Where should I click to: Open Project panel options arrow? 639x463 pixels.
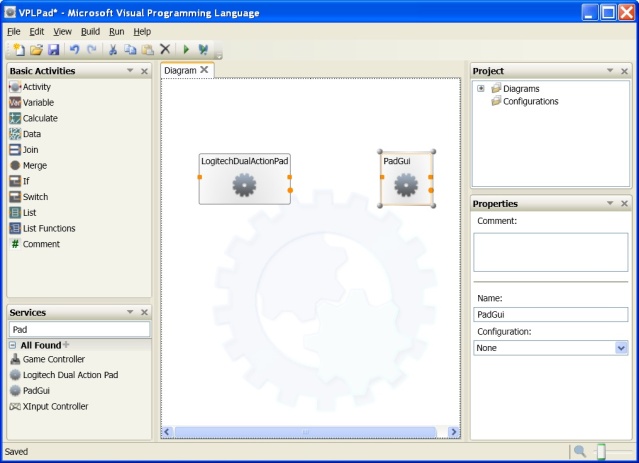tap(610, 71)
